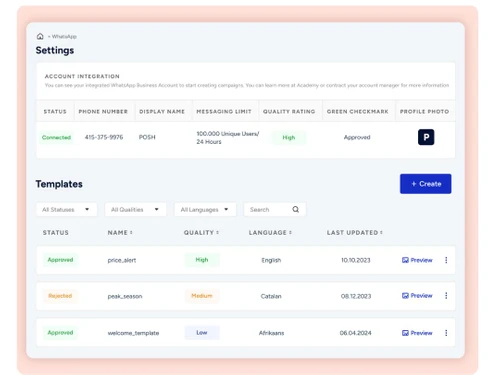Click the POSH display name cell
The height and width of the screenshot is (375, 500).
pyautogui.click(x=147, y=137)
